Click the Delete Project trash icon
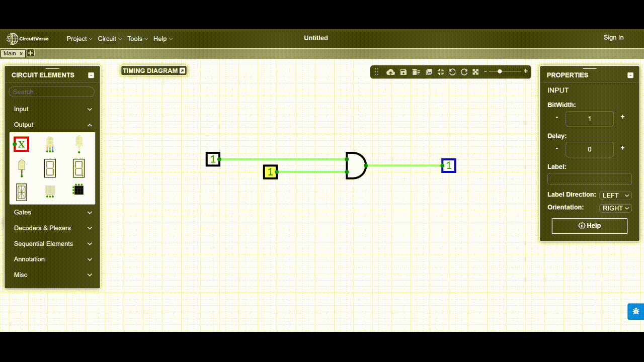 click(x=416, y=72)
